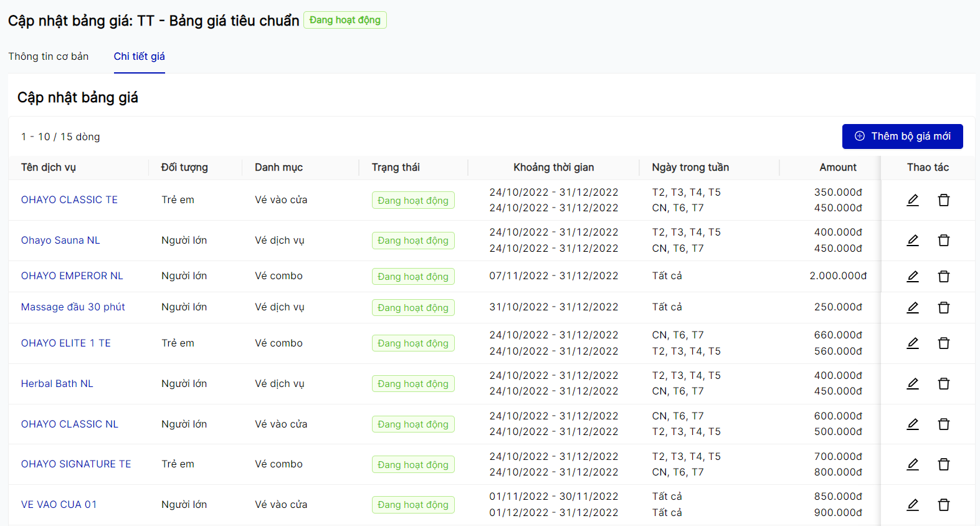
Task: Remove the OHAYO ELITE 1 TE row
Action: click(x=944, y=343)
